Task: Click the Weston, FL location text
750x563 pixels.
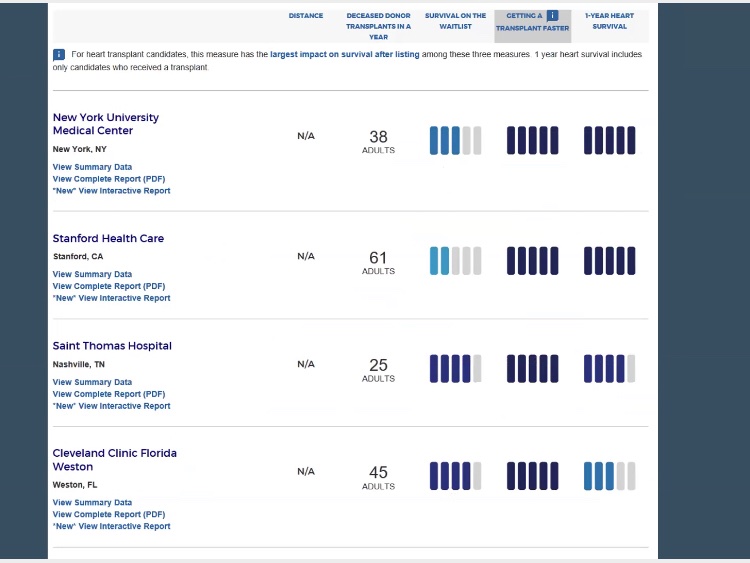Action: coord(75,485)
